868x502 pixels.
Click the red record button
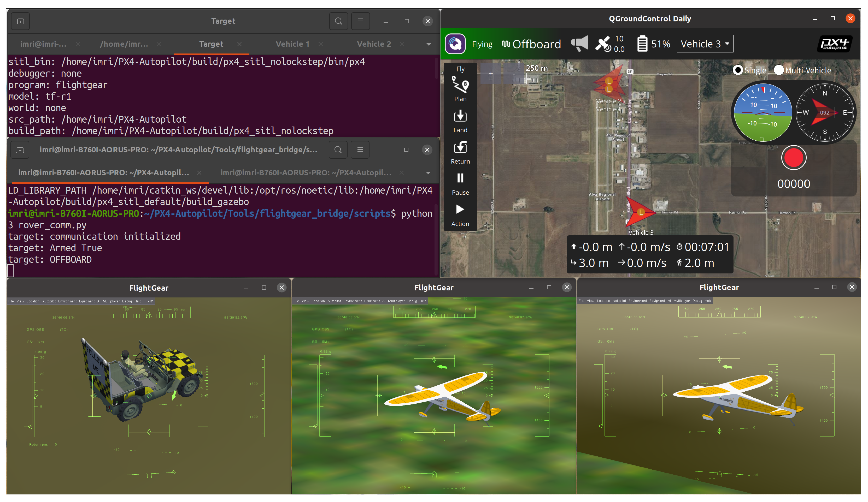pos(793,158)
